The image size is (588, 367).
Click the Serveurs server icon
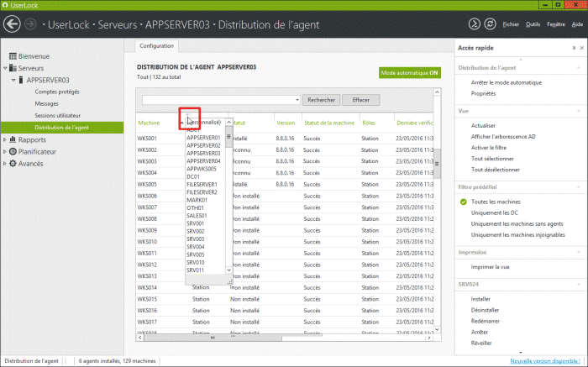tap(13, 68)
